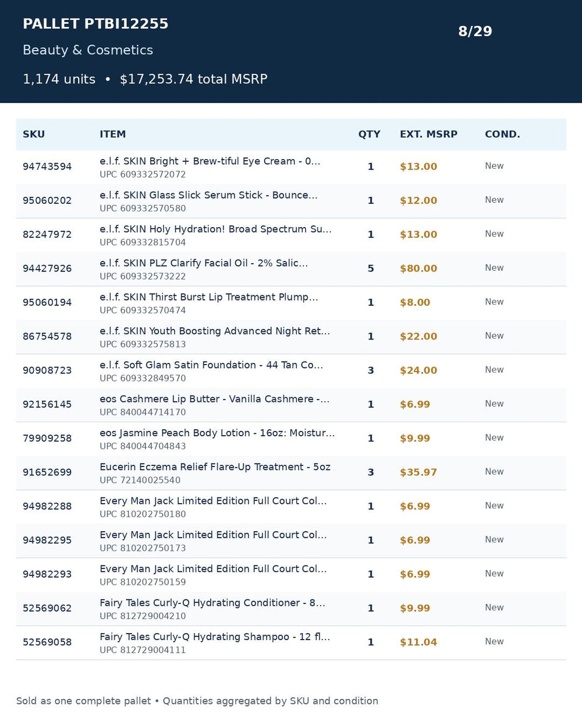Viewport: 582px width, 728px height.
Task: Open the eos Cashmere Lip Butter item
Action: pos(214,399)
